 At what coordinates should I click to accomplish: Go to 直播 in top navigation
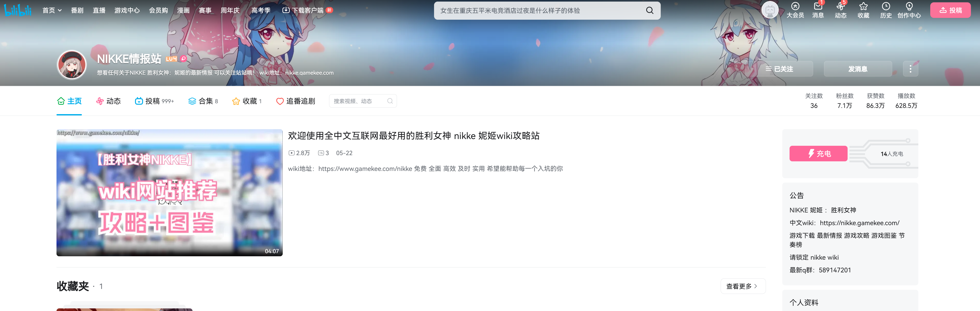click(x=99, y=10)
